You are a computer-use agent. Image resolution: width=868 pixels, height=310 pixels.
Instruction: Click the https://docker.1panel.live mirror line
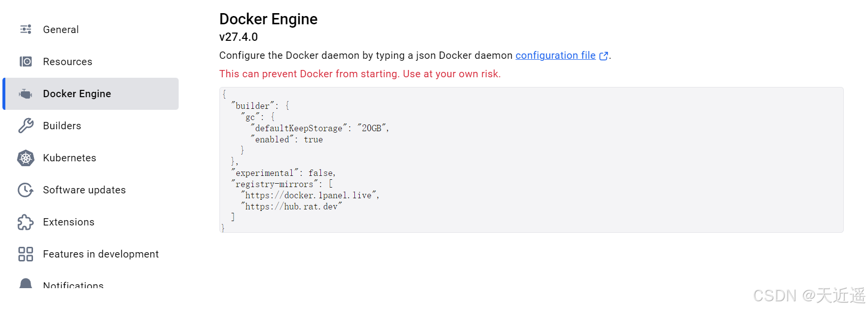pyautogui.click(x=310, y=195)
